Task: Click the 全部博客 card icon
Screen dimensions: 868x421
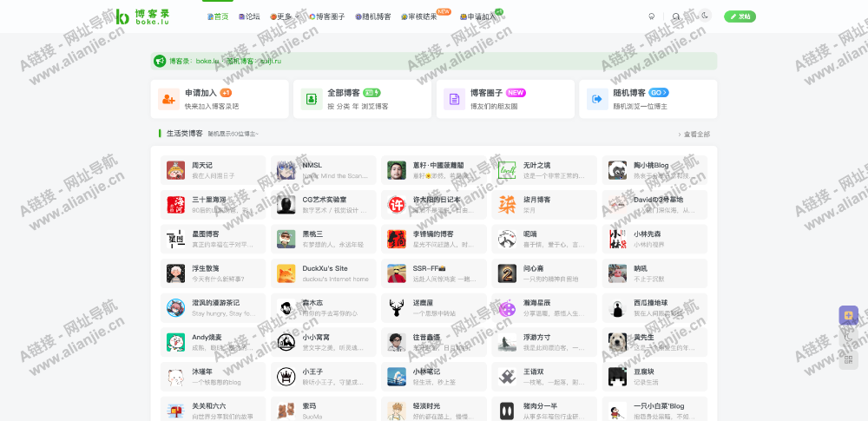Action: pos(312,99)
